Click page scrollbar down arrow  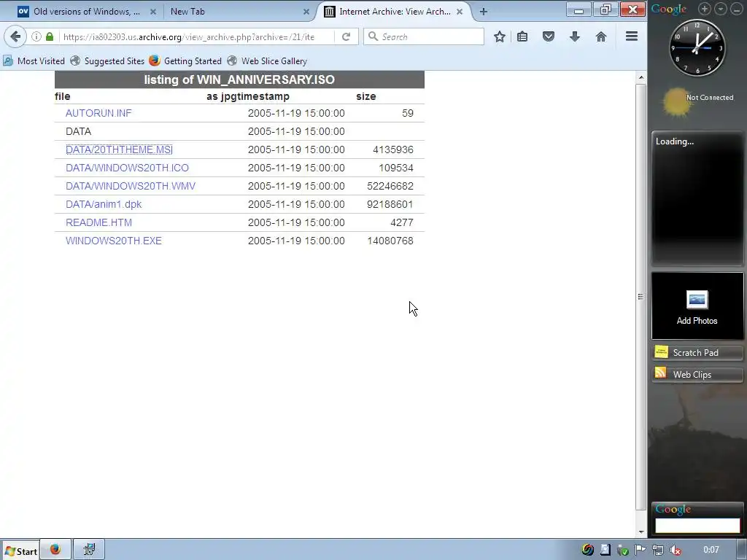641,532
